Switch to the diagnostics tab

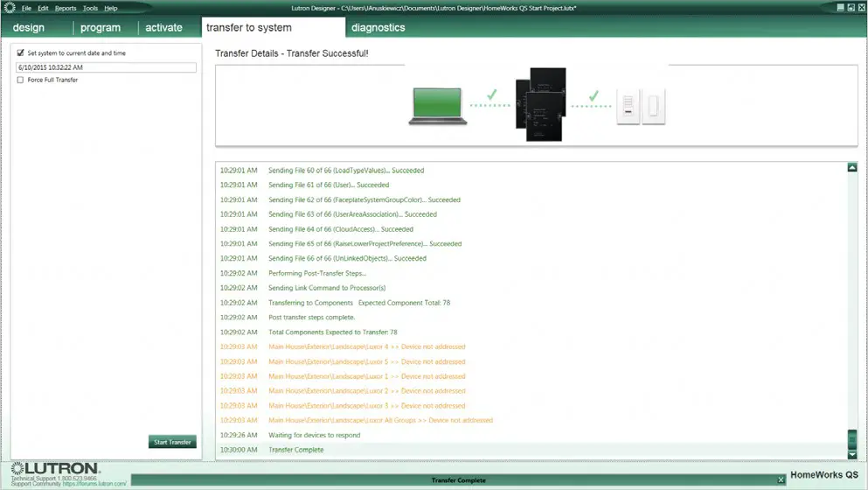(x=378, y=27)
